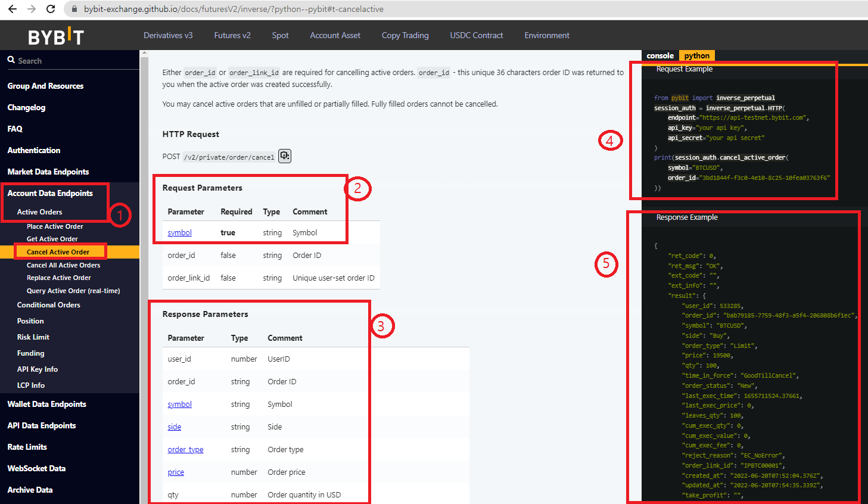Viewport: 868px width, 504px height.
Task: Expand Wallet Data Endpoints section
Action: [46, 404]
